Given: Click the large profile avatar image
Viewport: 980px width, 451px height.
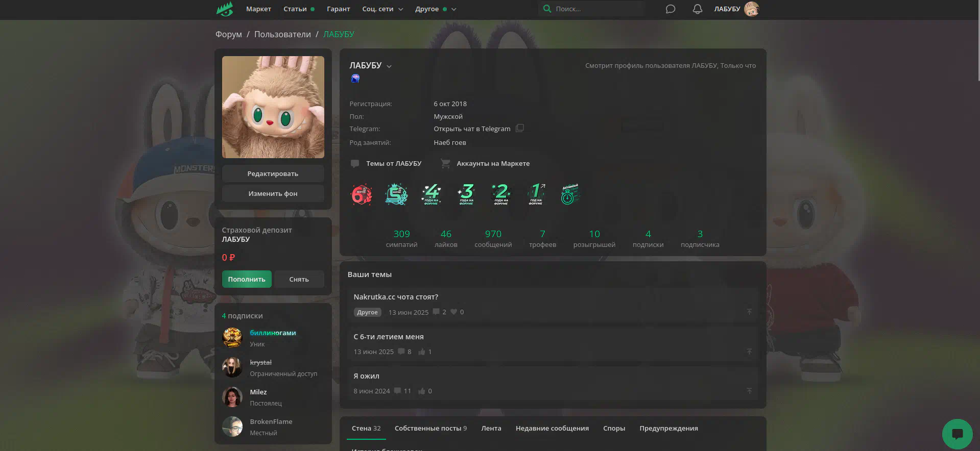Looking at the screenshot, I should (273, 107).
